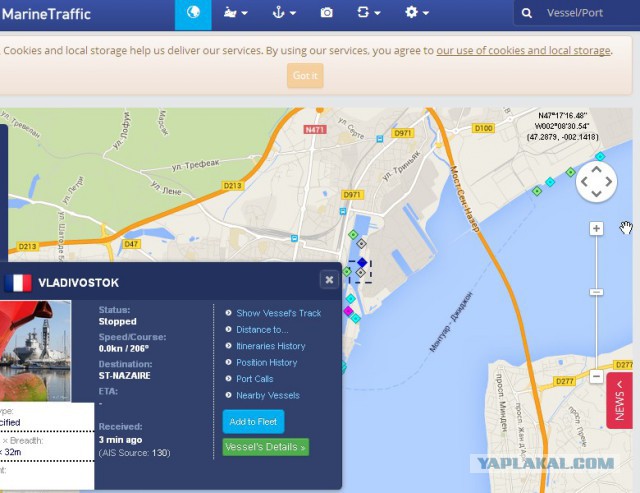Click the map zoom out minus button
Image resolution: width=640 pixels, height=493 pixels.
pyautogui.click(x=596, y=376)
